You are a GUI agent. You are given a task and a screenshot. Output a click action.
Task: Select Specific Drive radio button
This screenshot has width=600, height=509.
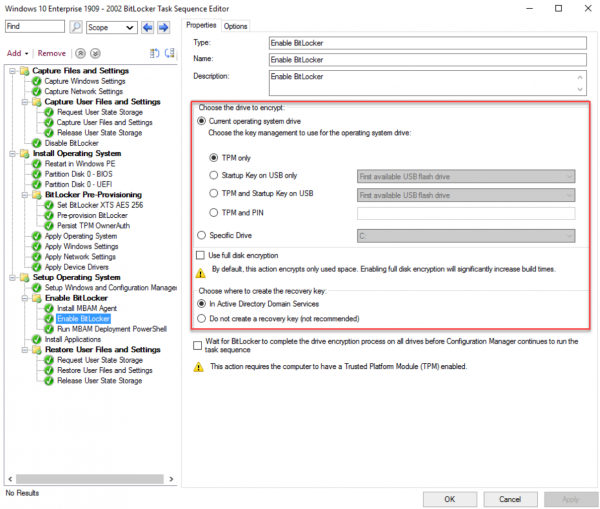201,235
